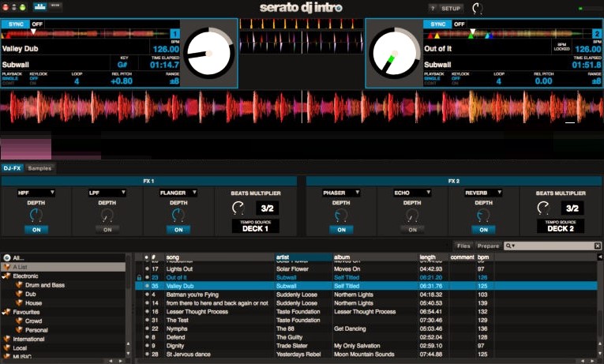The width and height of the screenshot is (604, 364).
Task: Toggle HPF effect ON button
Action: (x=36, y=230)
